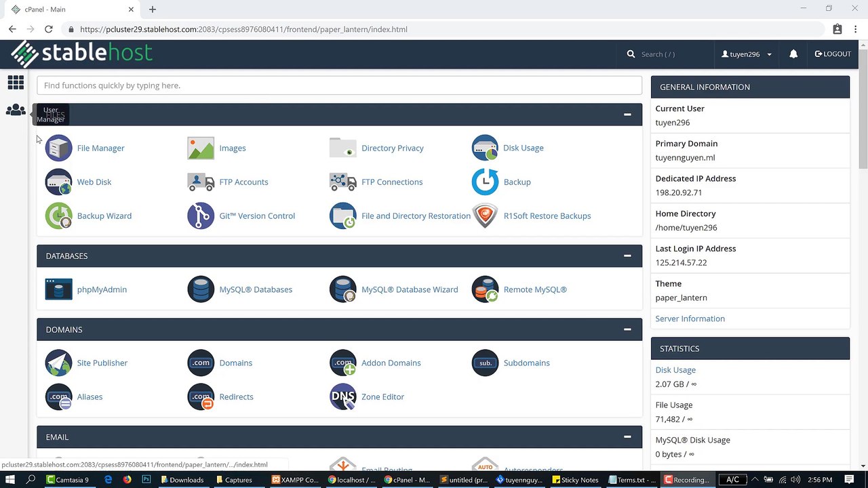868x488 pixels.
Task: Open the DNS Zone Editor icon
Action: pyautogui.click(x=342, y=396)
